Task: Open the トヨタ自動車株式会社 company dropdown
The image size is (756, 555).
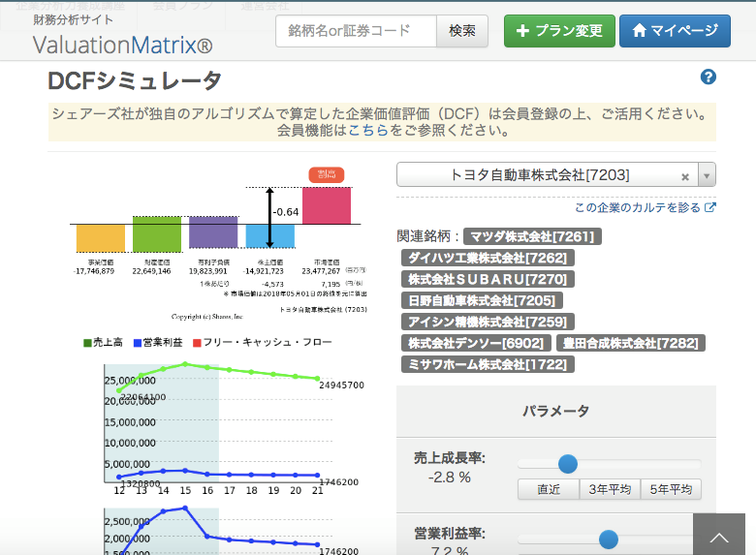Action: pos(539,175)
